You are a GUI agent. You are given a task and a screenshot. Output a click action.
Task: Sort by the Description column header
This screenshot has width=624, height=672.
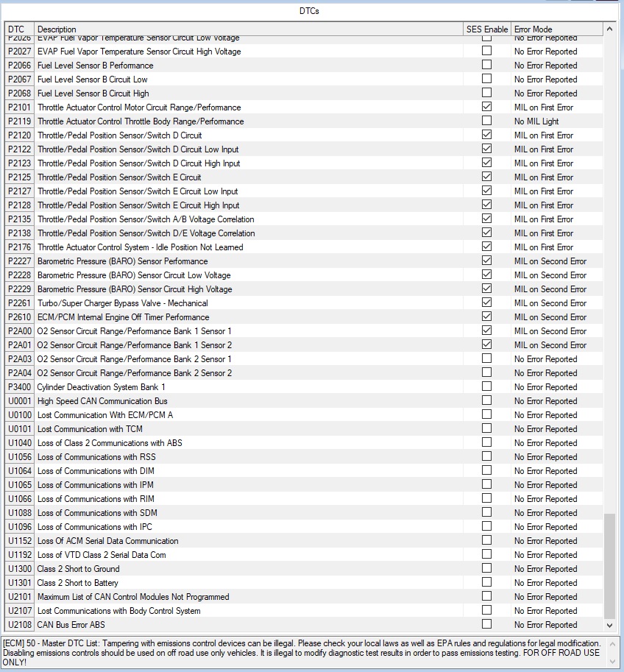point(249,29)
